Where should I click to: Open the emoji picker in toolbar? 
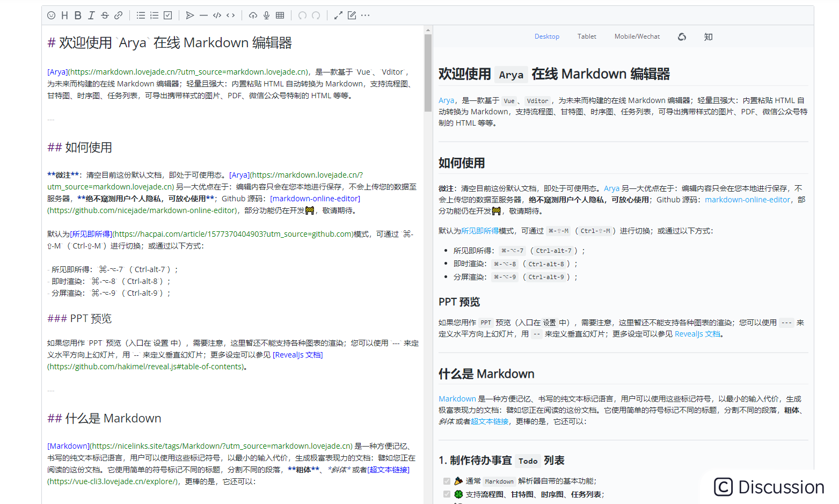[52, 16]
